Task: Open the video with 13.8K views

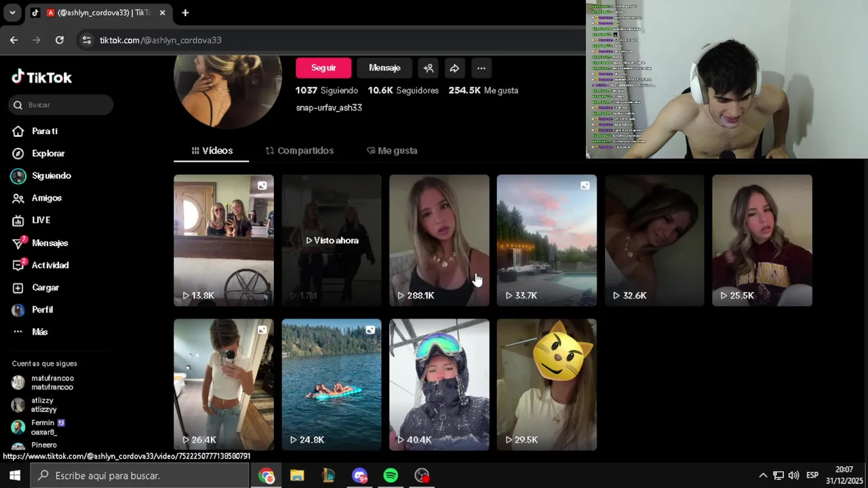Action: 224,241
